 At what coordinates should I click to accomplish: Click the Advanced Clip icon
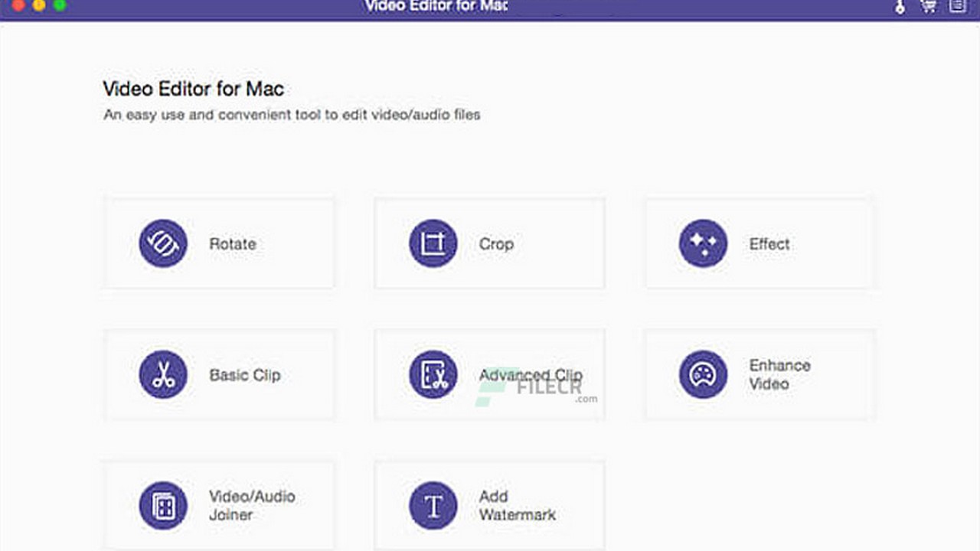433,375
